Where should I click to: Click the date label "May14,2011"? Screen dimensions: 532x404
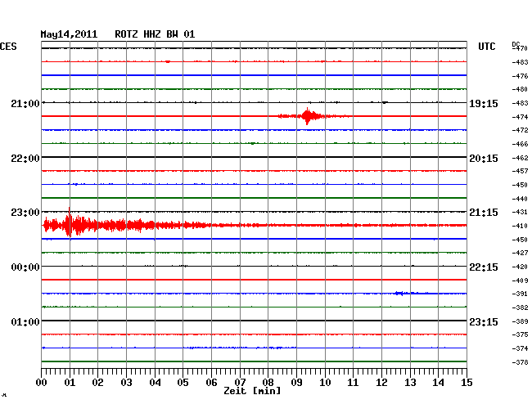point(69,34)
